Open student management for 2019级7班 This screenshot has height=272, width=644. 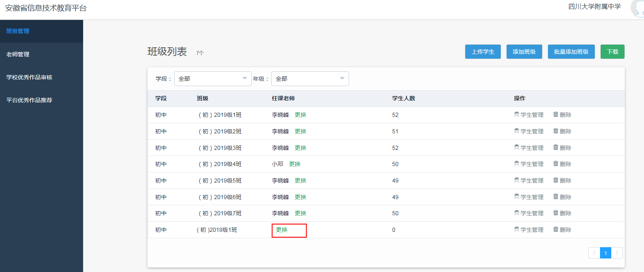[x=529, y=213]
